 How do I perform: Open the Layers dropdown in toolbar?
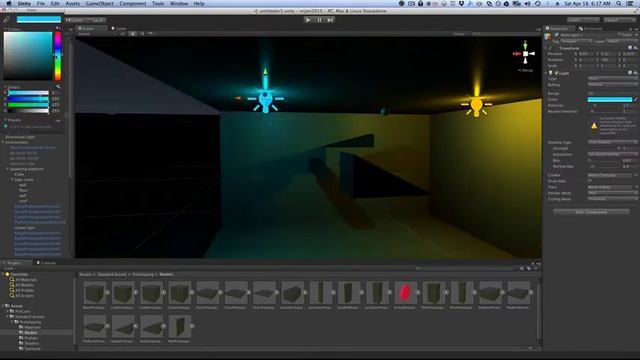click(x=582, y=20)
